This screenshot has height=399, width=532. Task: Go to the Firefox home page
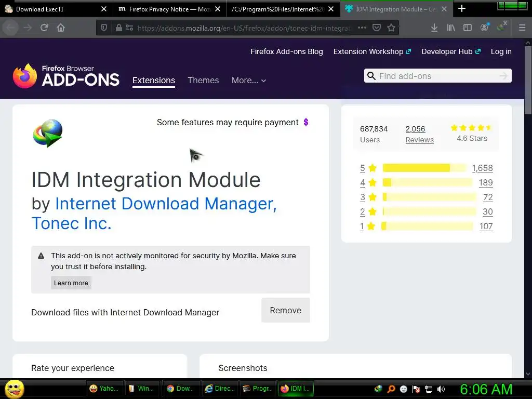pos(61,28)
